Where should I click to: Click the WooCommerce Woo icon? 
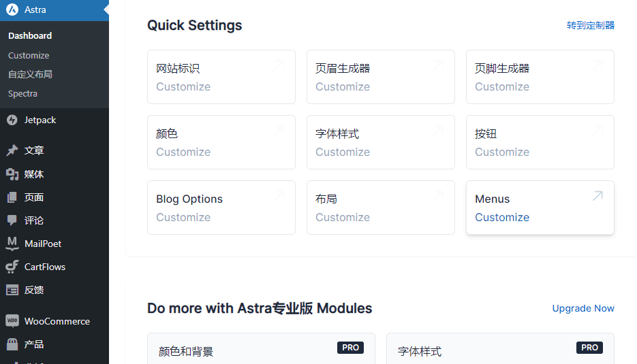(x=12, y=321)
